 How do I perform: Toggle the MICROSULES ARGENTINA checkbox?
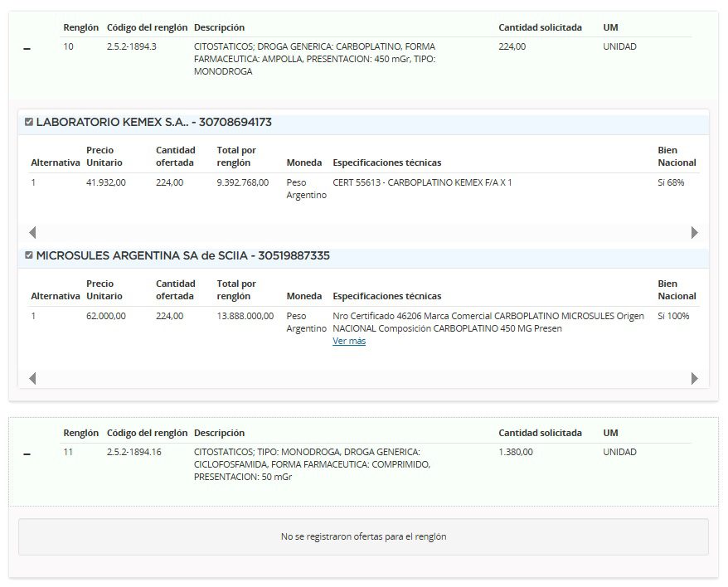point(29,255)
